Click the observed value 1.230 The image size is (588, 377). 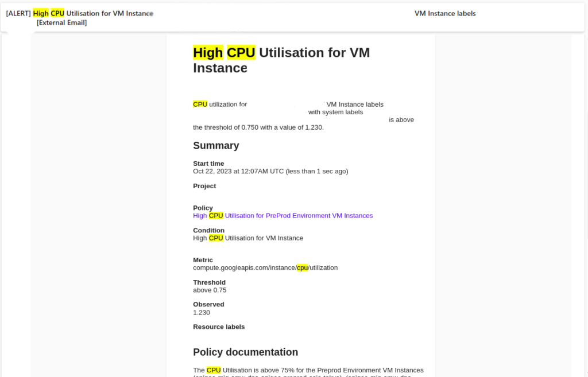click(202, 313)
